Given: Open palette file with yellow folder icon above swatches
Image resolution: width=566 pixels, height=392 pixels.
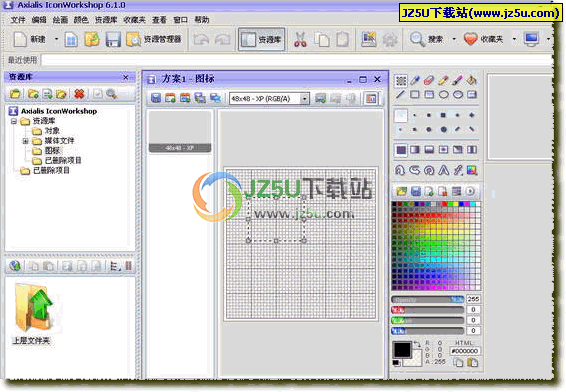Looking at the screenshot, I should coord(401,191).
